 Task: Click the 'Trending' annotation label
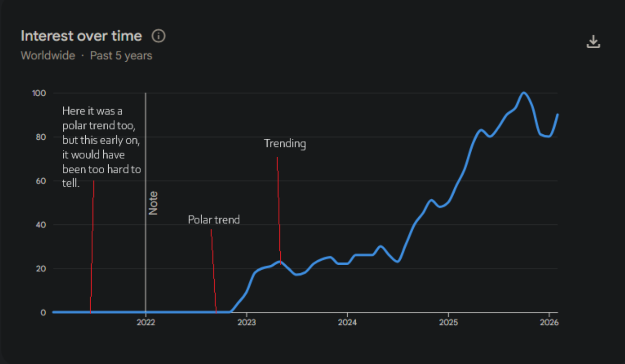point(285,143)
